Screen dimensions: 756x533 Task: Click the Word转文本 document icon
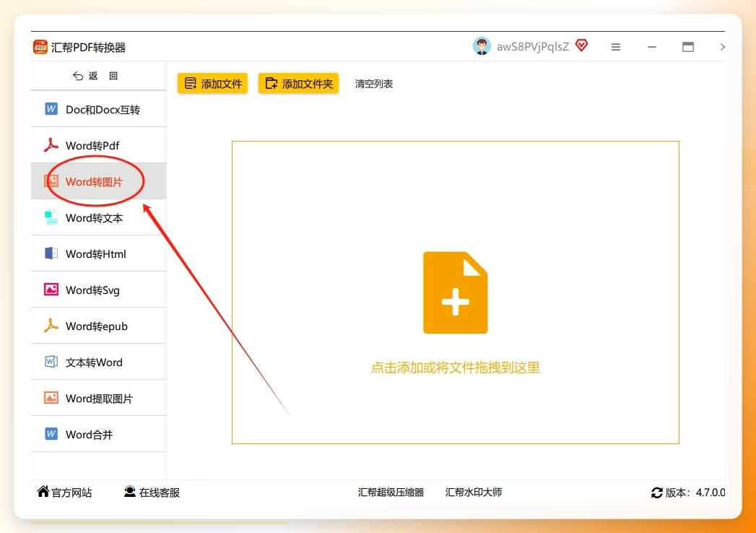pos(51,217)
